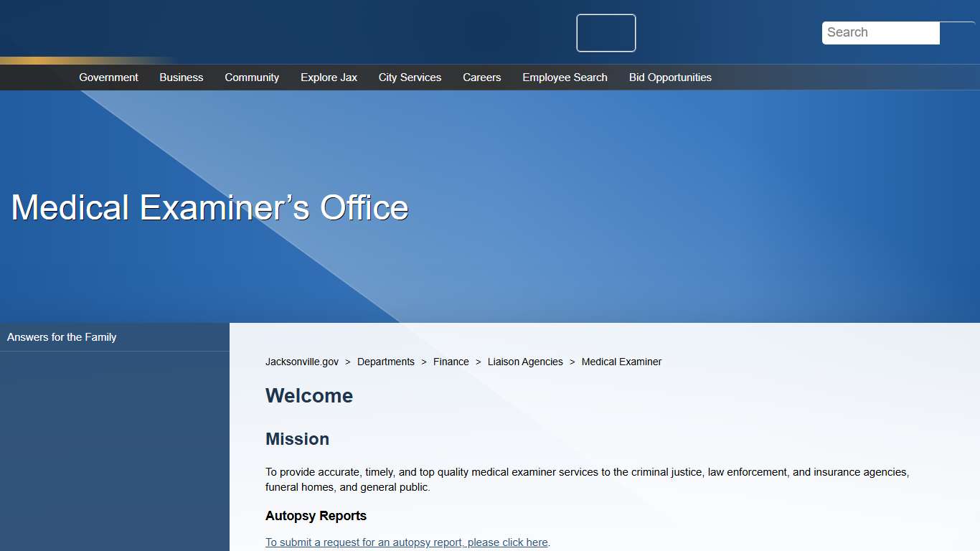The height and width of the screenshot is (551, 980).
Task: Click the Jacksonville.gov breadcrumb
Action: 301,362
